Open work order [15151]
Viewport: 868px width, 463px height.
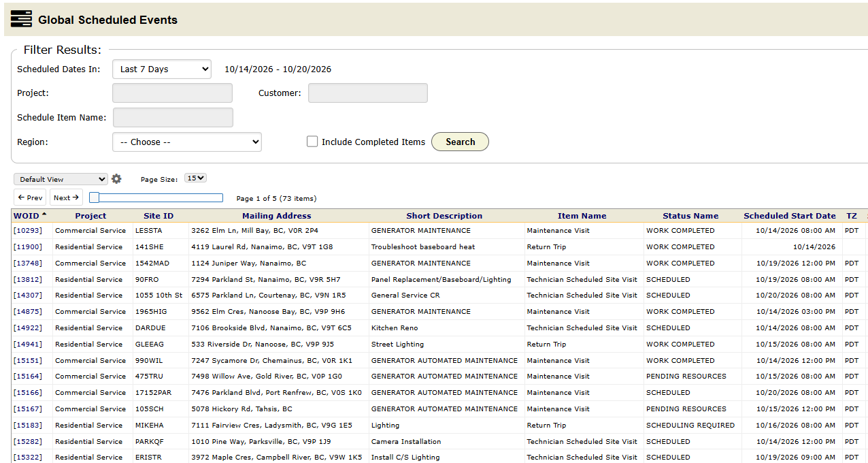[x=27, y=360]
